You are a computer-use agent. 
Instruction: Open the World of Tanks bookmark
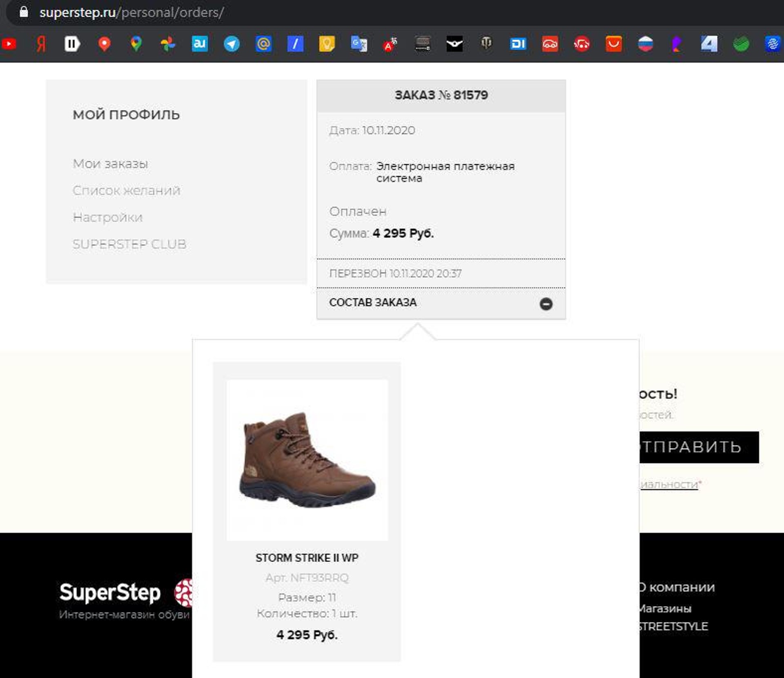coord(486,43)
